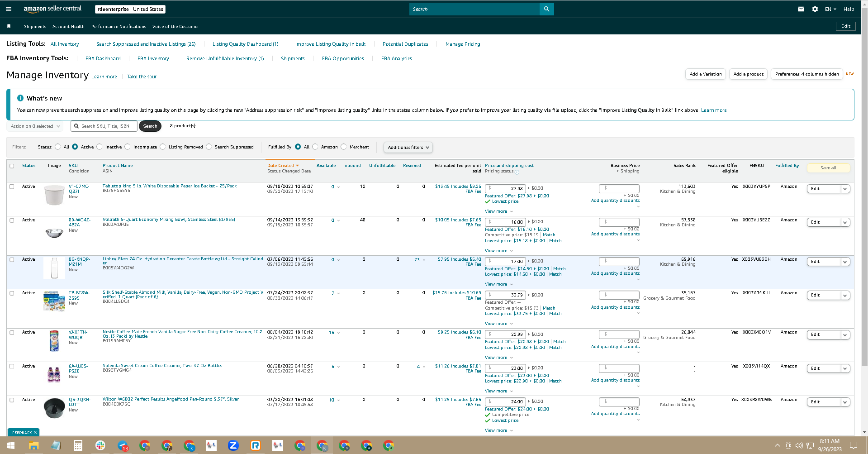Click the bookmark icon in navigation bar
This screenshot has height=454, width=868.
coord(9,26)
